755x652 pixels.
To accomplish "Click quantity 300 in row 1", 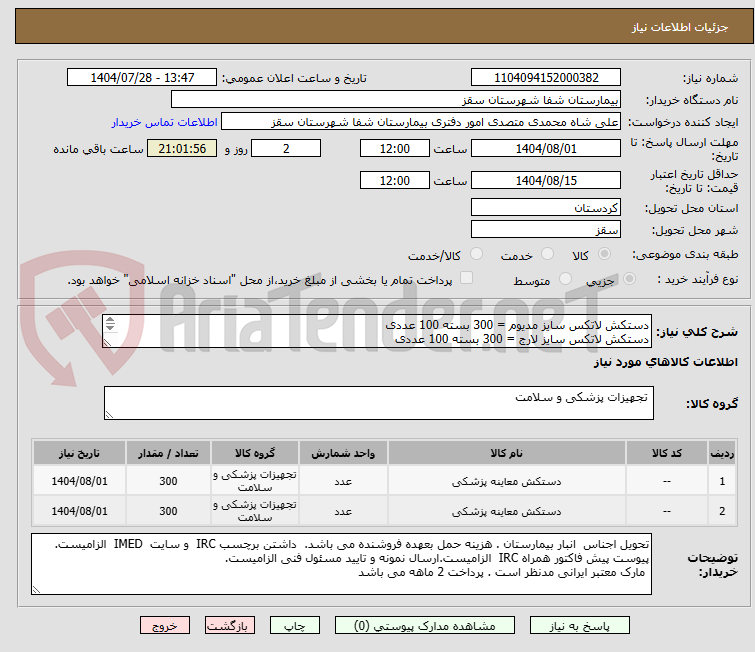I will click(x=168, y=481).
